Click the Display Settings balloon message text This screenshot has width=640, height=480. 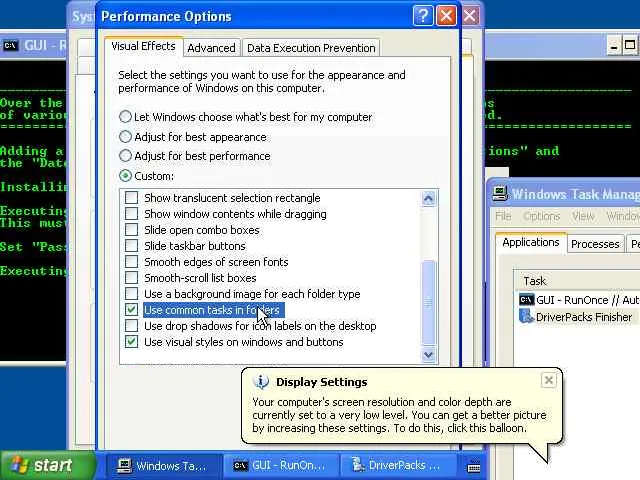399,415
